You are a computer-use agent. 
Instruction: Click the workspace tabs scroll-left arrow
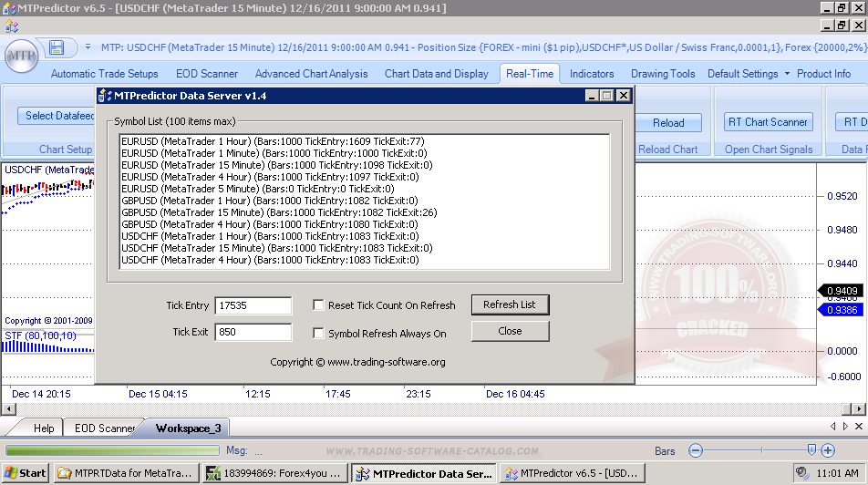click(832, 427)
